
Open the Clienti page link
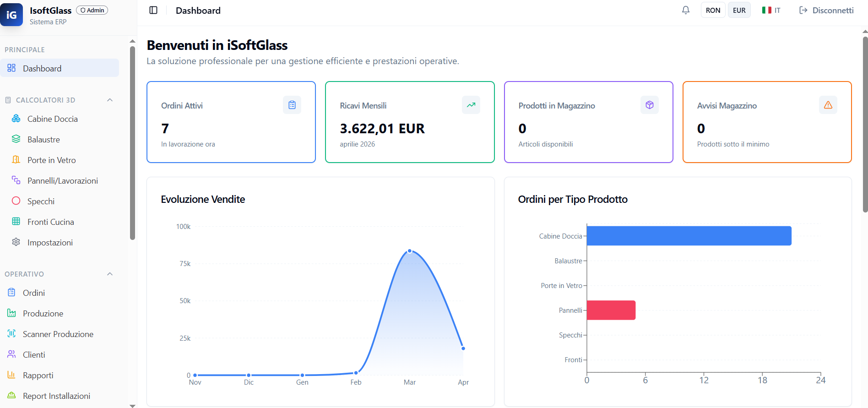pos(34,355)
